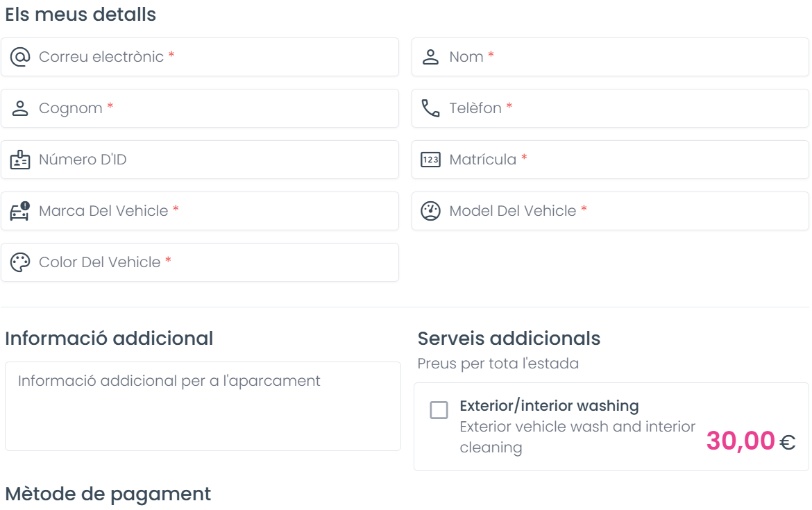Click the phone icon beside Telèfon
Screen dimensions: 812x510
tap(431, 108)
